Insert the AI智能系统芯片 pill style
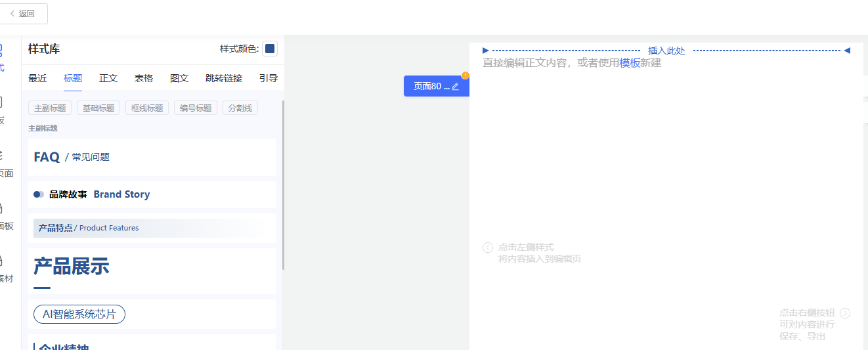 click(79, 315)
